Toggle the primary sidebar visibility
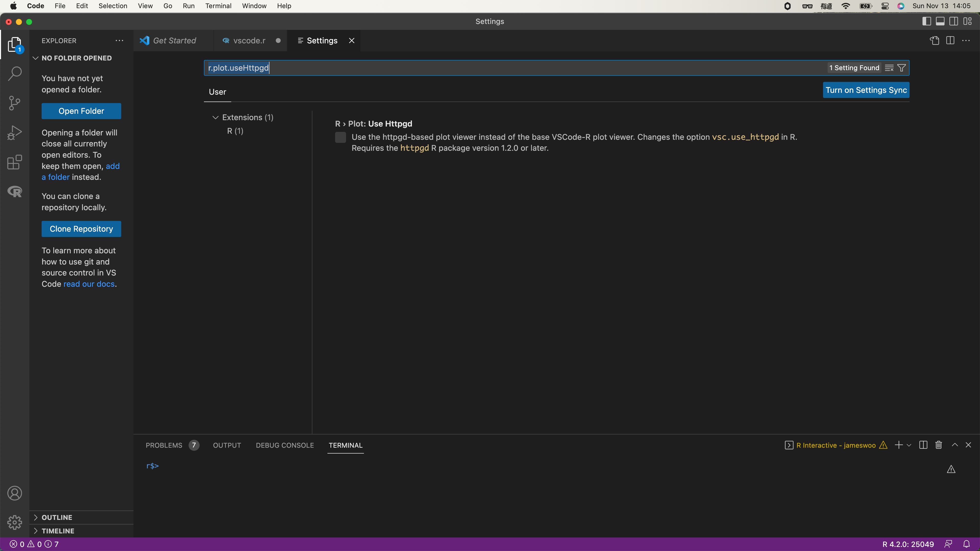 pos(926,21)
